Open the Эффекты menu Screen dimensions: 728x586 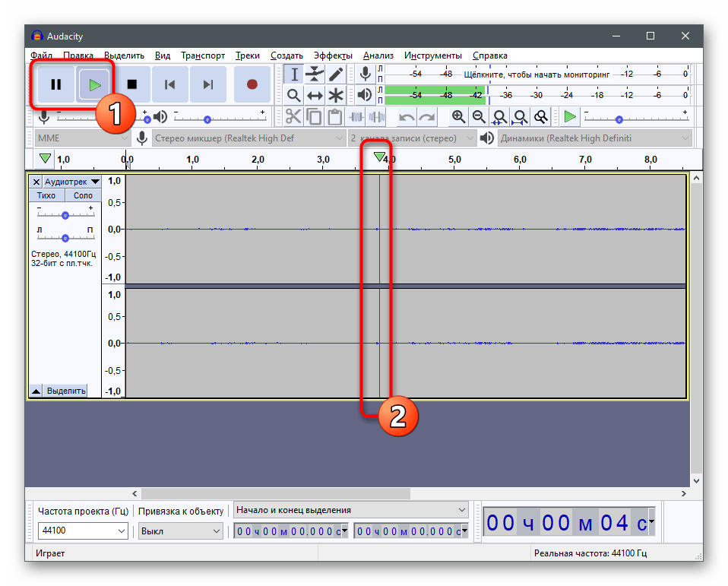(x=333, y=55)
